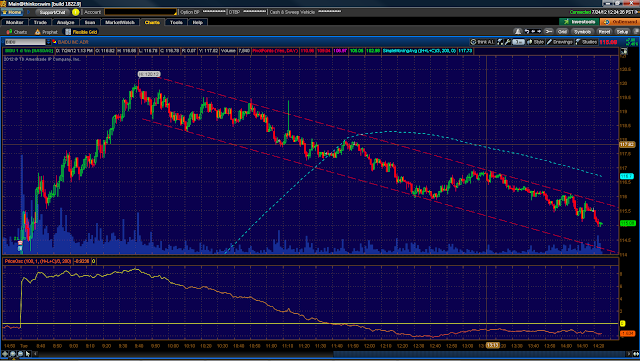
Task: Open the Style dropdown menu
Action: (536, 42)
